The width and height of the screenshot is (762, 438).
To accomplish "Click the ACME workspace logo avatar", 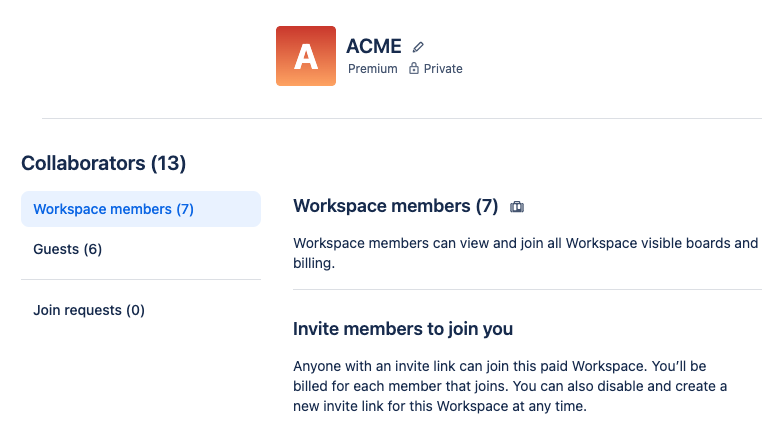I will pos(306,56).
